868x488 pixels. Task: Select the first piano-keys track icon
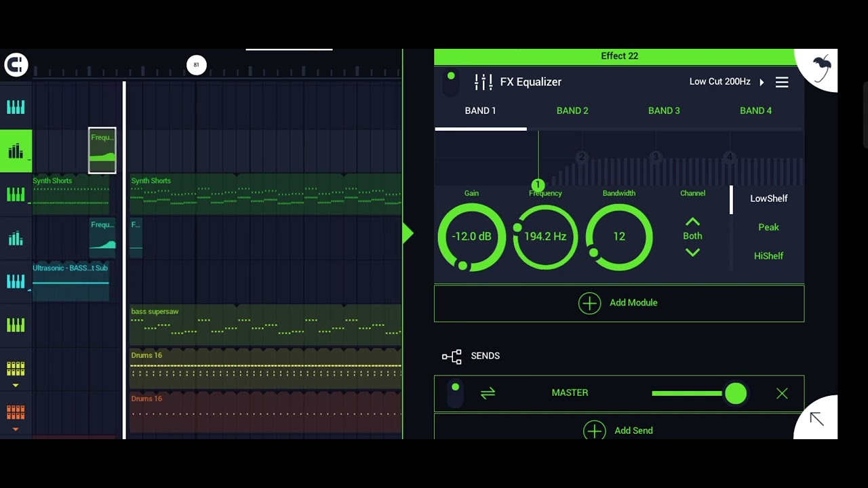coord(16,107)
